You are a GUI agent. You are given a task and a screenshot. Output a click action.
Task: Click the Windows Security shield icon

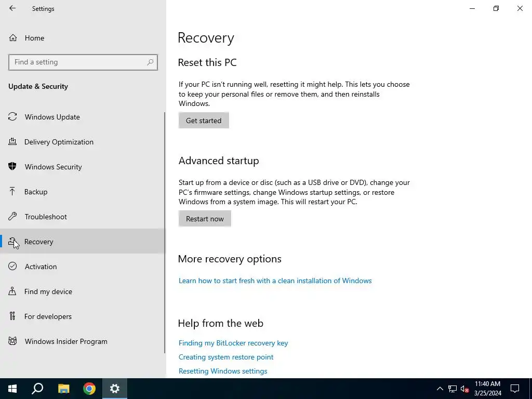12,166
